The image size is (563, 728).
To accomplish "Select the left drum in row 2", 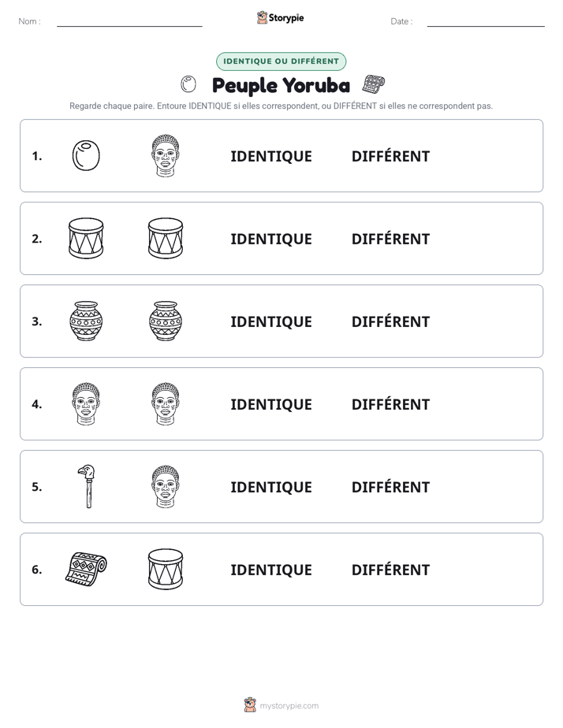I will tap(86, 239).
